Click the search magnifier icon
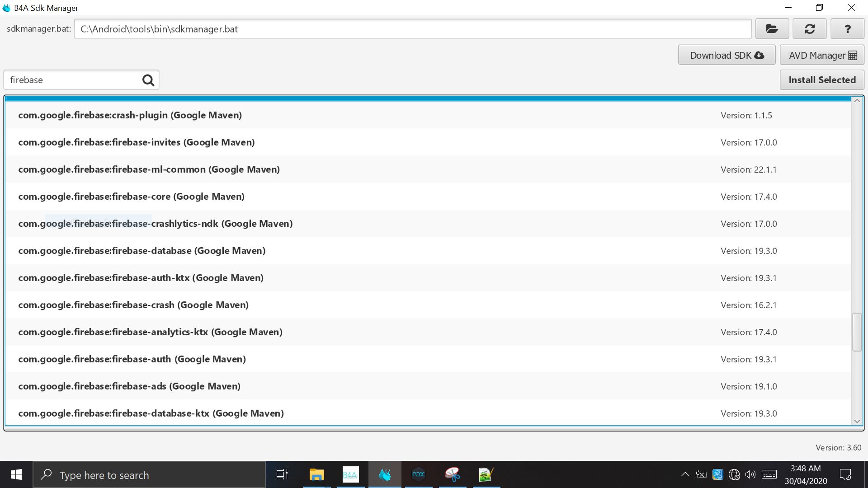 click(x=148, y=80)
